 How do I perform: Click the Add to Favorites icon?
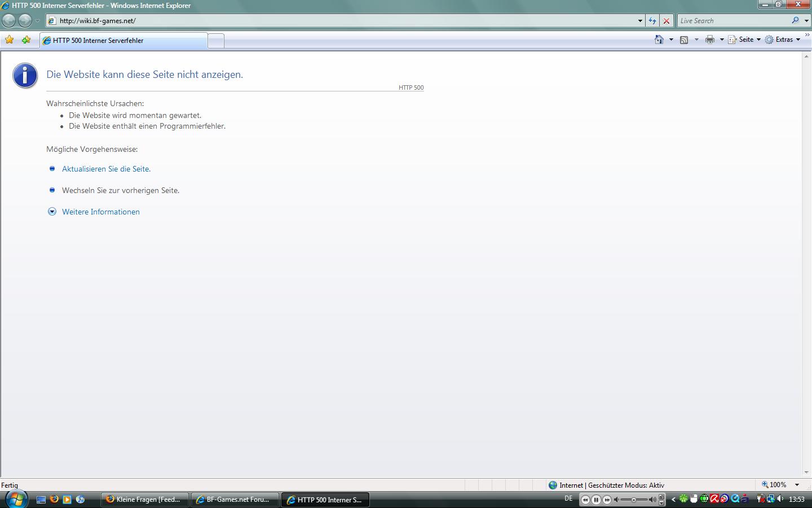tap(26, 40)
